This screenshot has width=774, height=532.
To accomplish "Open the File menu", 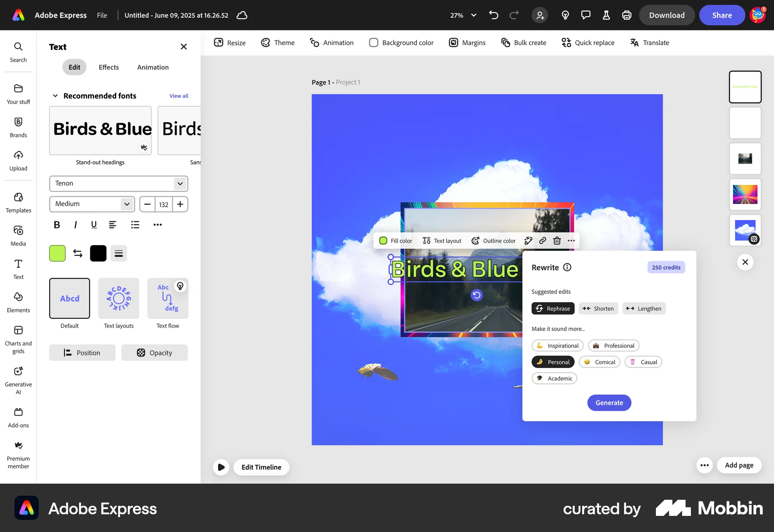I will 102,15.
